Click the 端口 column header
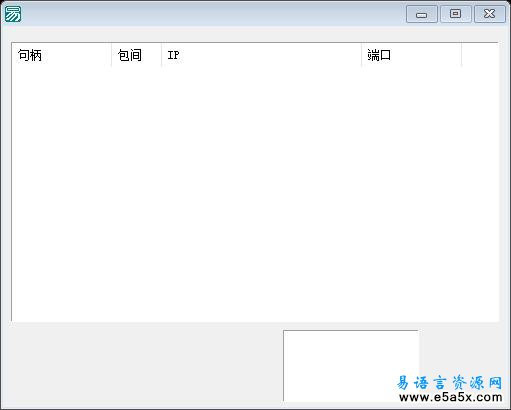This screenshot has width=511, height=410. (411, 55)
